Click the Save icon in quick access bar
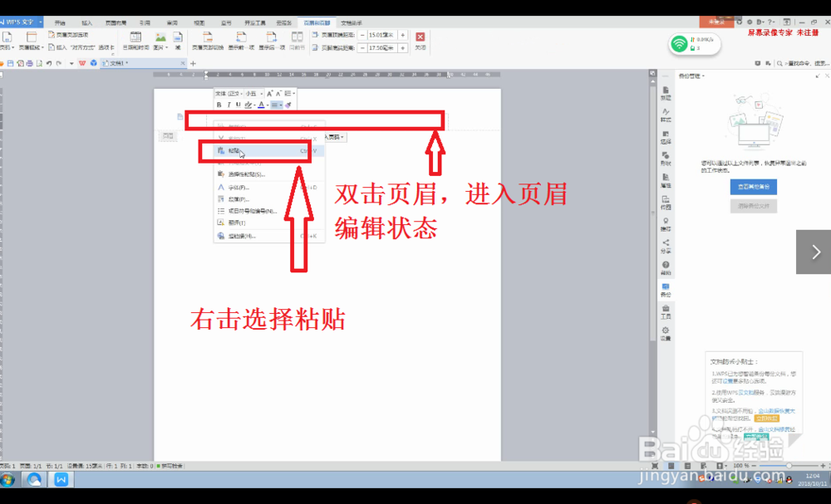The height and width of the screenshot is (504, 831). tap(11, 63)
